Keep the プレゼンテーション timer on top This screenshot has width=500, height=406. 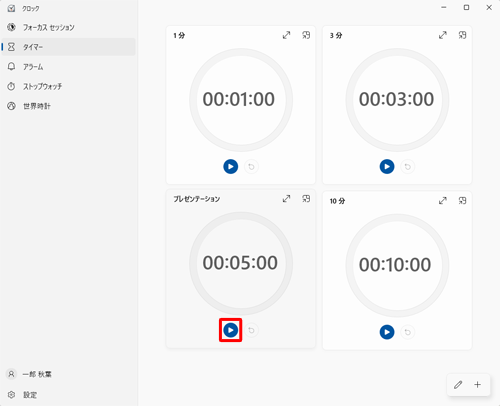click(x=306, y=199)
